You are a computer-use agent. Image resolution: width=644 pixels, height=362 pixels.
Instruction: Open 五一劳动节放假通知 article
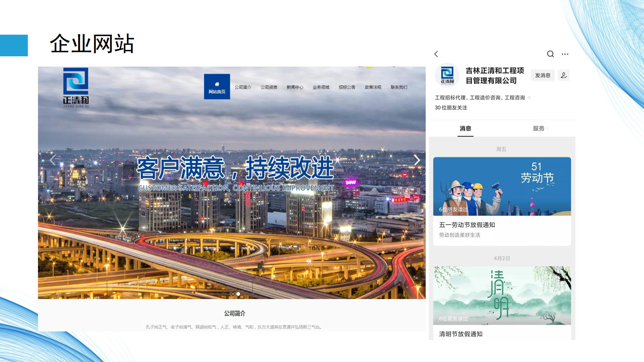point(467,225)
